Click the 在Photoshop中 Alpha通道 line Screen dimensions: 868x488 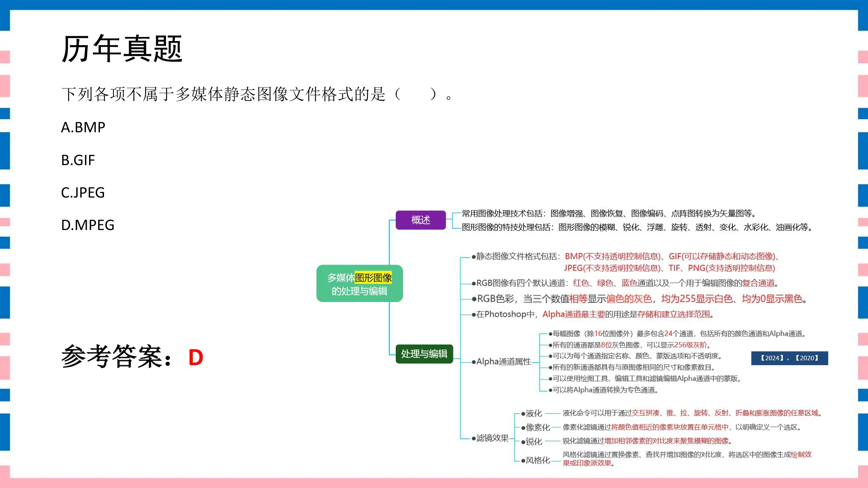click(593, 314)
